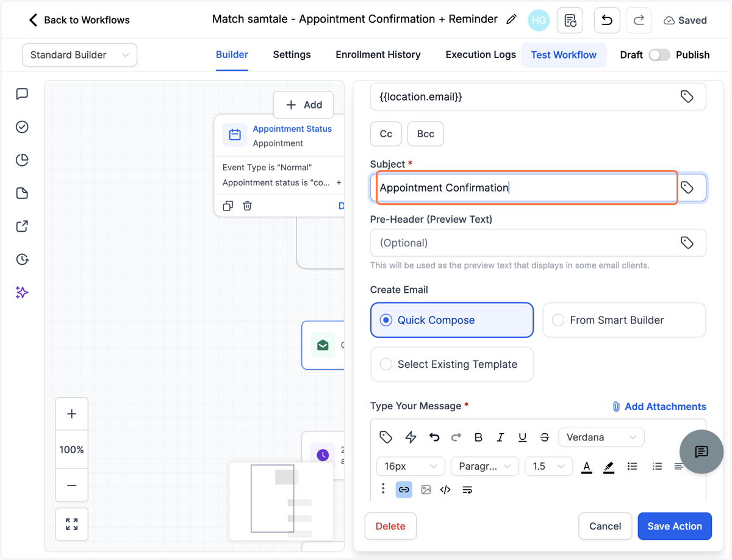
Task: Open the clock history sidebar icon
Action: 22,259
